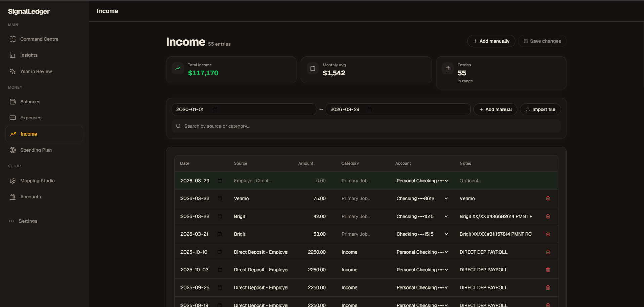Click the DIRECT DEP PAYROLL note in the 2025-10-03 row
Image resolution: width=644 pixels, height=307 pixels.
click(x=496, y=270)
